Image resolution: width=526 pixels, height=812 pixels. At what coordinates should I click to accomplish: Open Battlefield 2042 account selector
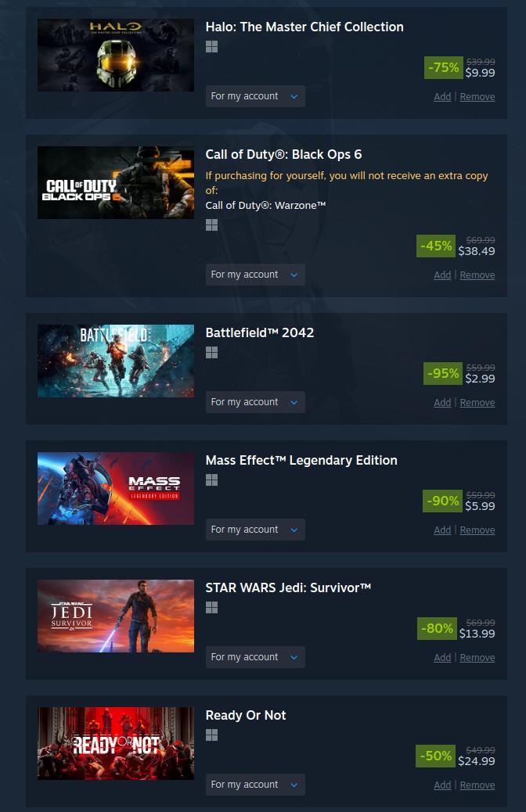[x=255, y=402]
